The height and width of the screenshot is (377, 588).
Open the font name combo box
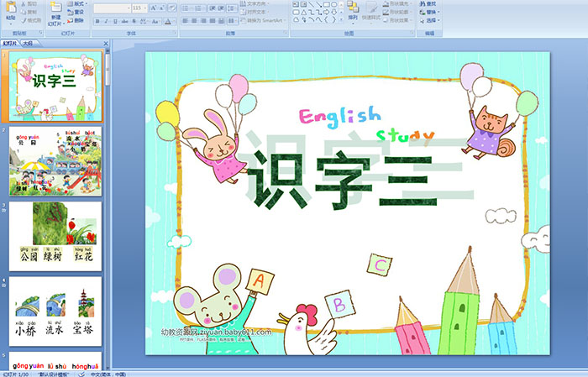tap(112, 8)
